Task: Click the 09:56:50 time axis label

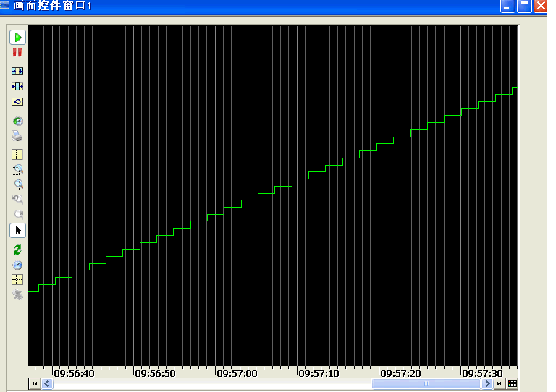Action: pos(156,374)
